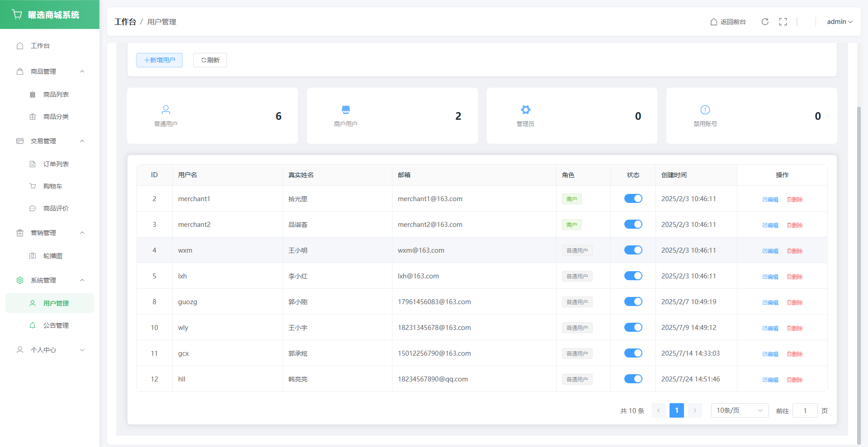Click the home icon for 返回前台
868x447 pixels.
(x=714, y=22)
